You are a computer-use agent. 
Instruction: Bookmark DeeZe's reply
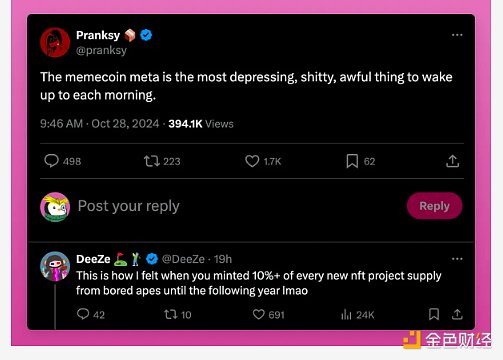point(434,314)
